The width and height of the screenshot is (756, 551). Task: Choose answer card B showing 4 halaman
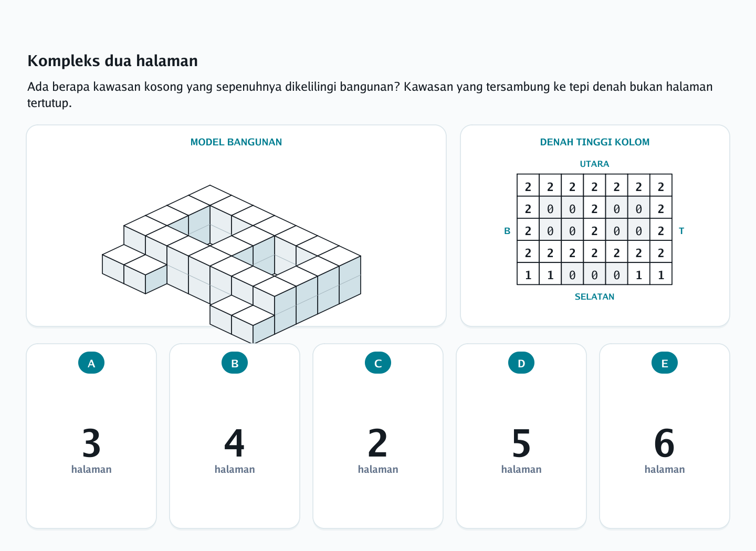[x=235, y=436]
